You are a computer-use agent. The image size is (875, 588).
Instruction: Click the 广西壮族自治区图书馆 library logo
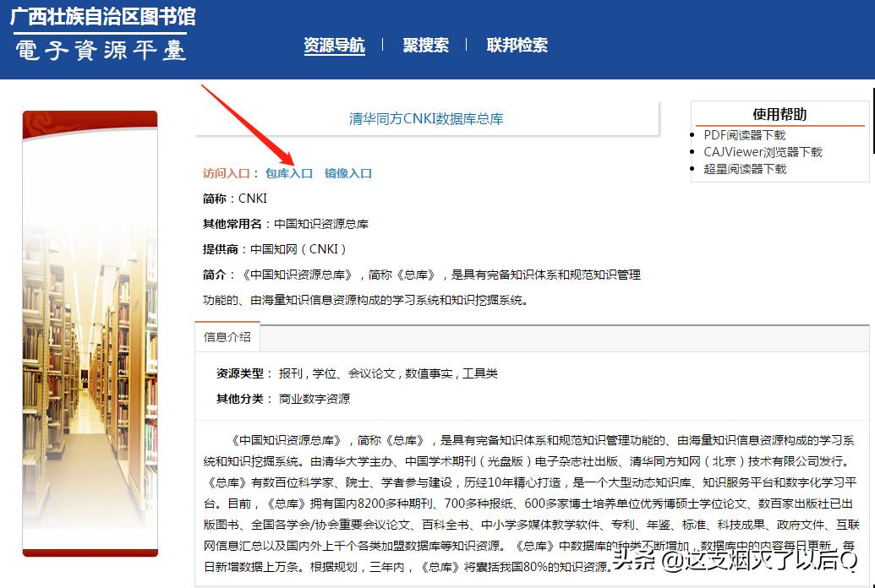tap(101, 15)
